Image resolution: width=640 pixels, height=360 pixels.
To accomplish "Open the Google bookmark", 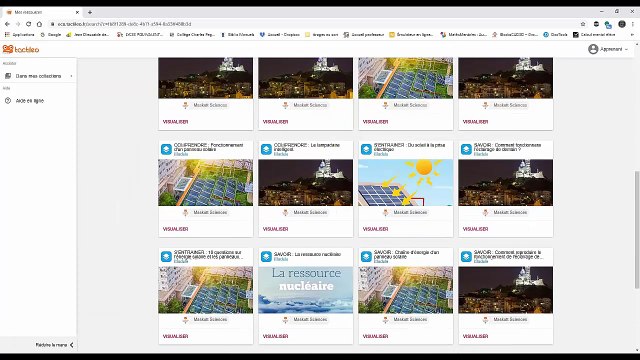I will (51, 35).
